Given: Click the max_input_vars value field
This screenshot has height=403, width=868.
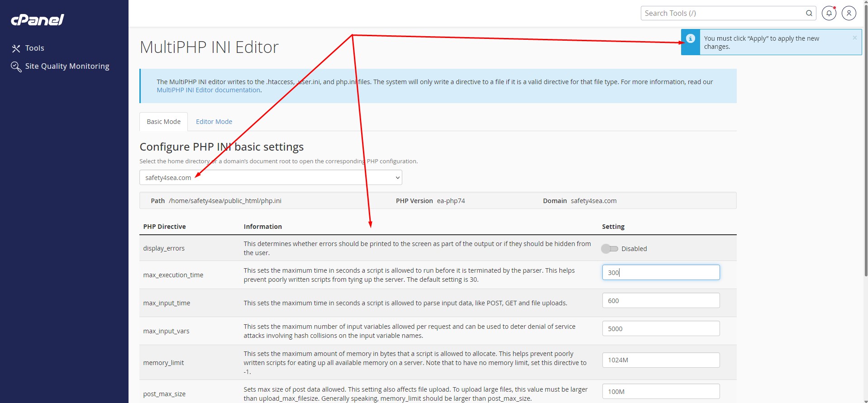Looking at the screenshot, I should tap(660, 329).
